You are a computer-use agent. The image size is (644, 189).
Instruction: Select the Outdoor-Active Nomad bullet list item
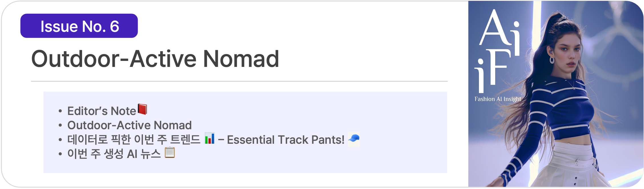coord(129,125)
